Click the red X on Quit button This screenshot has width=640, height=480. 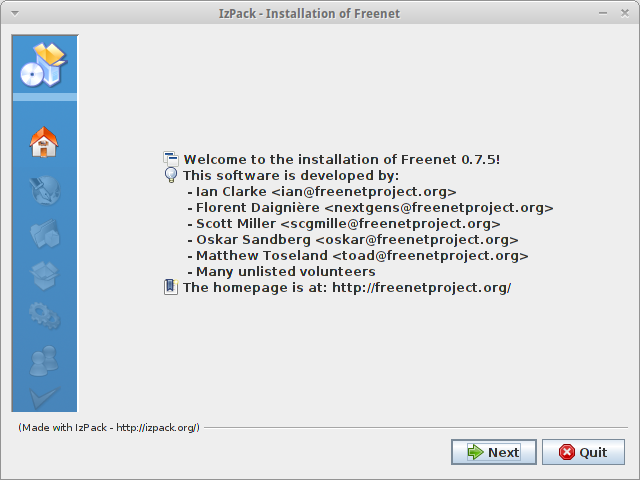click(x=567, y=452)
